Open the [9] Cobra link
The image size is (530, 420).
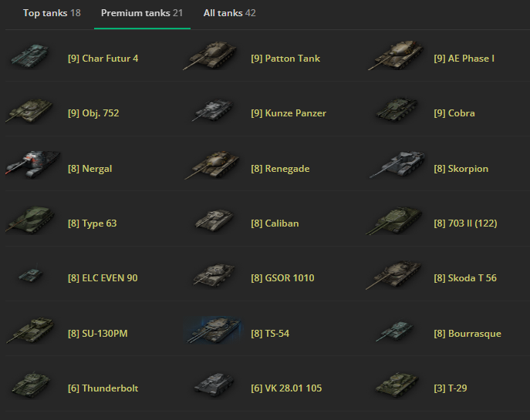454,113
